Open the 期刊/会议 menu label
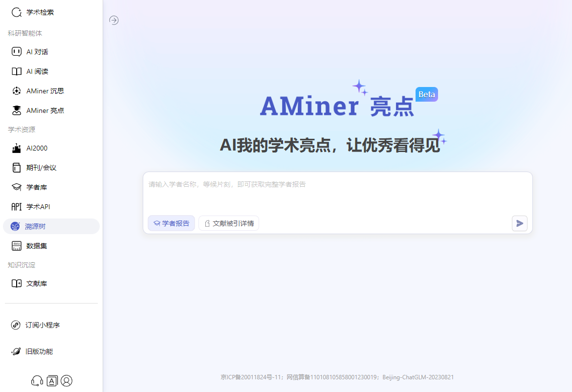Image resolution: width=572 pixels, height=392 pixels. point(41,168)
